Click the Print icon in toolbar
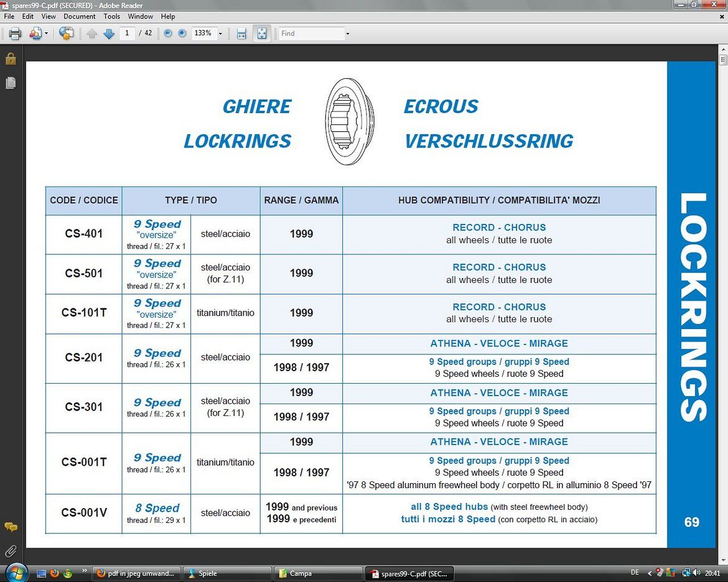 click(x=15, y=34)
